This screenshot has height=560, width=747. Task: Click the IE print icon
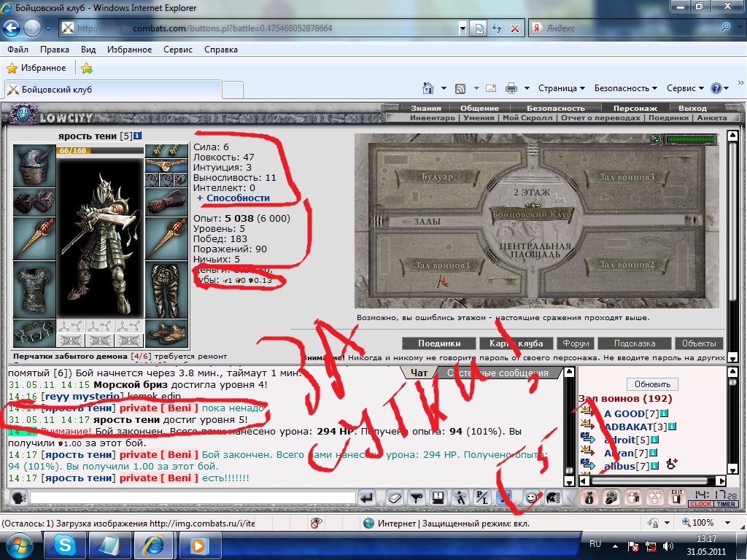click(x=511, y=88)
